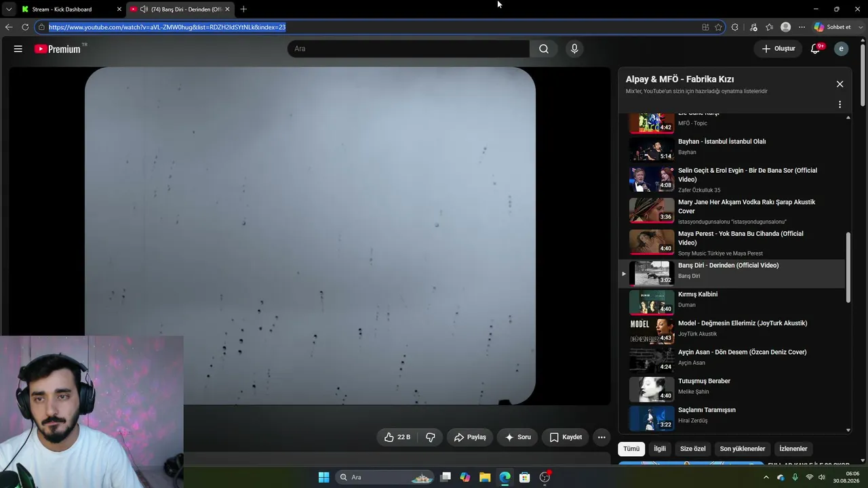Image resolution: width=868 pixels, height=488 pixels.
Task: Click the Alpay & MFÖ - Fabrika Kızı title
Action: 679,79
